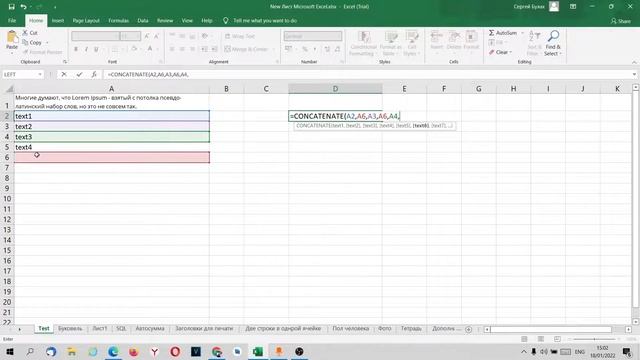This screenshot has width=640, height=360.
Task: Switch to the Review tab
Action: point(165,20)
